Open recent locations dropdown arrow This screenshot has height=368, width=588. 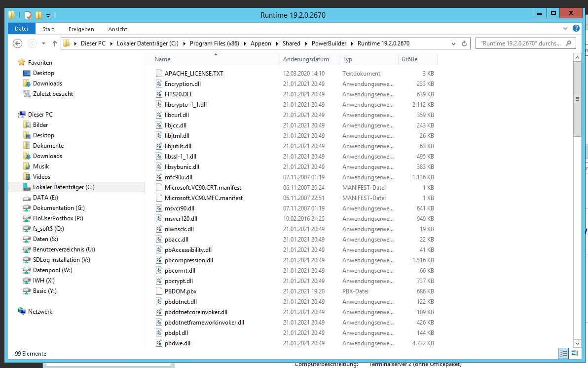coord(43,43)
